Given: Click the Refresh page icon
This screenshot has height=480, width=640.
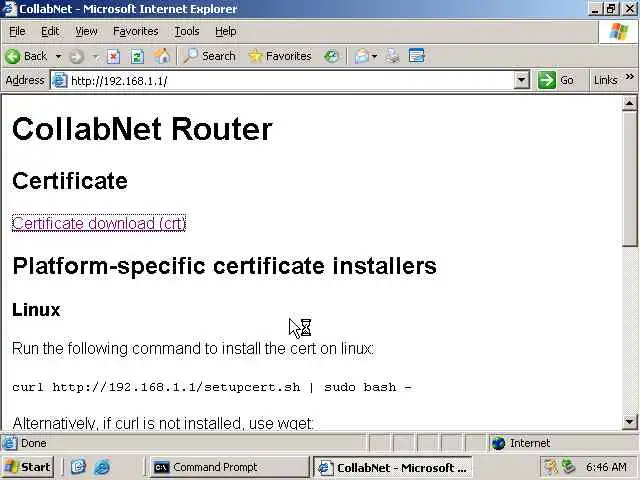Looking at the screenshot, I should coord(137,56).
